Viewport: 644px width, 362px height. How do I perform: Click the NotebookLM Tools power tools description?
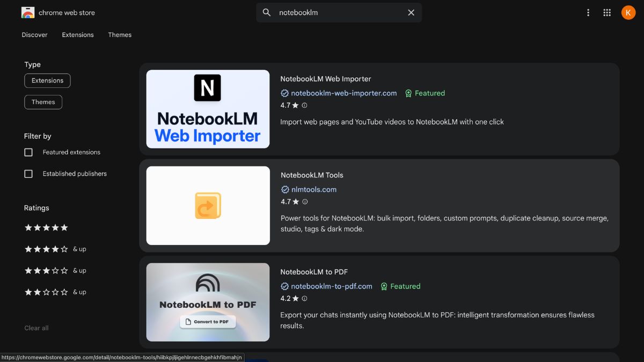444,224
